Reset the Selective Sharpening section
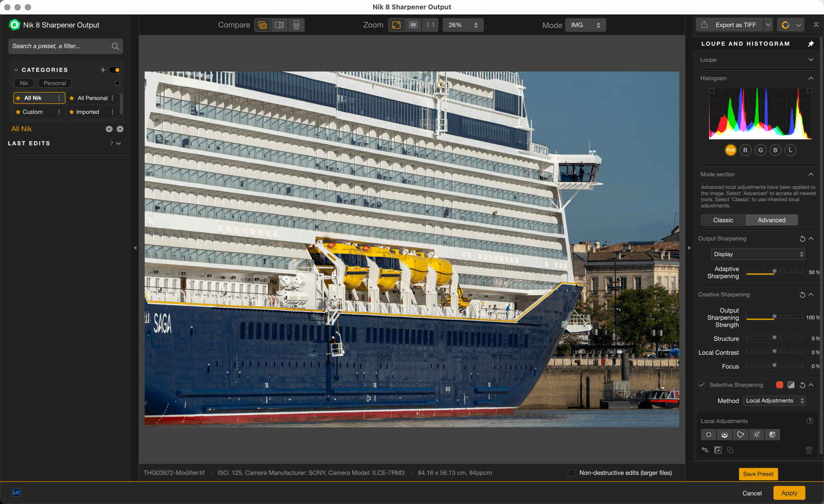Image resolution: width=824 pixels, height=504 pixels. (x=802, y=385)
